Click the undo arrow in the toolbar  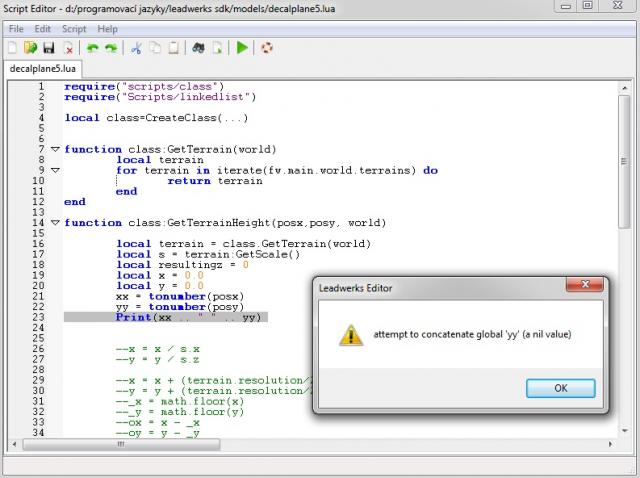click(93, 47)
